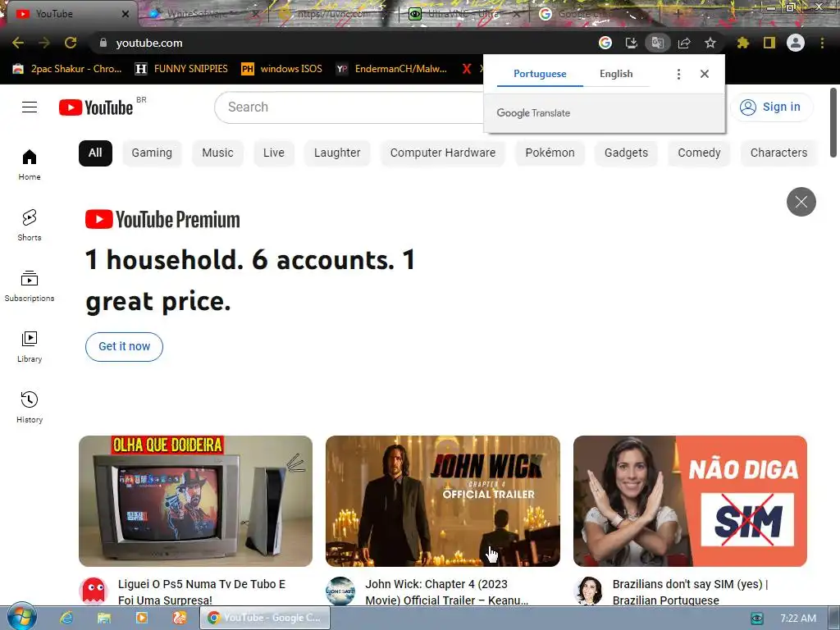Select the All filter chip

coord(95,153)
